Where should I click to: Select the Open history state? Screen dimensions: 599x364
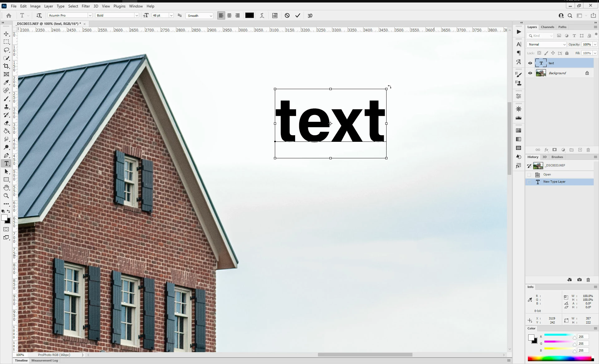[547, 175]
